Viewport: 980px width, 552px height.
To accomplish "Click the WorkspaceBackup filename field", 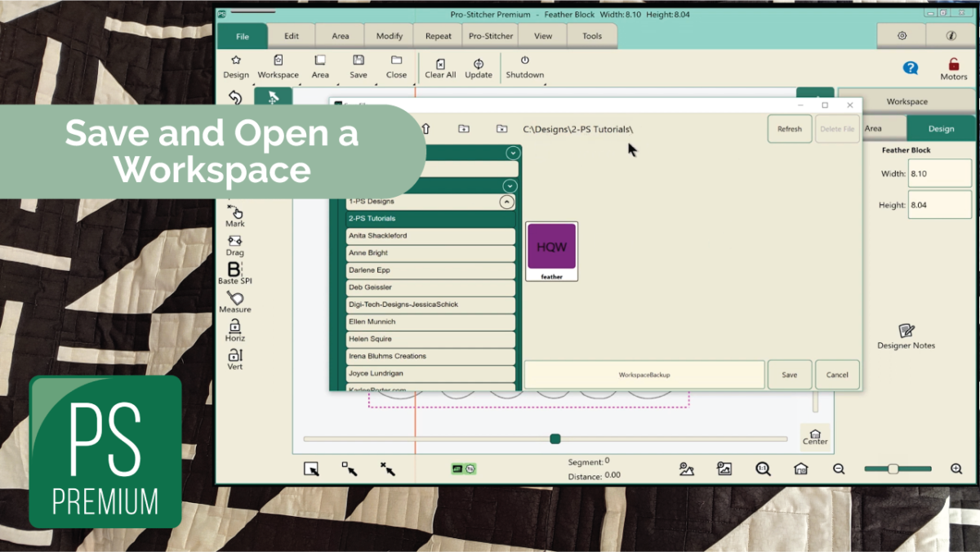I will coord(644,375).
